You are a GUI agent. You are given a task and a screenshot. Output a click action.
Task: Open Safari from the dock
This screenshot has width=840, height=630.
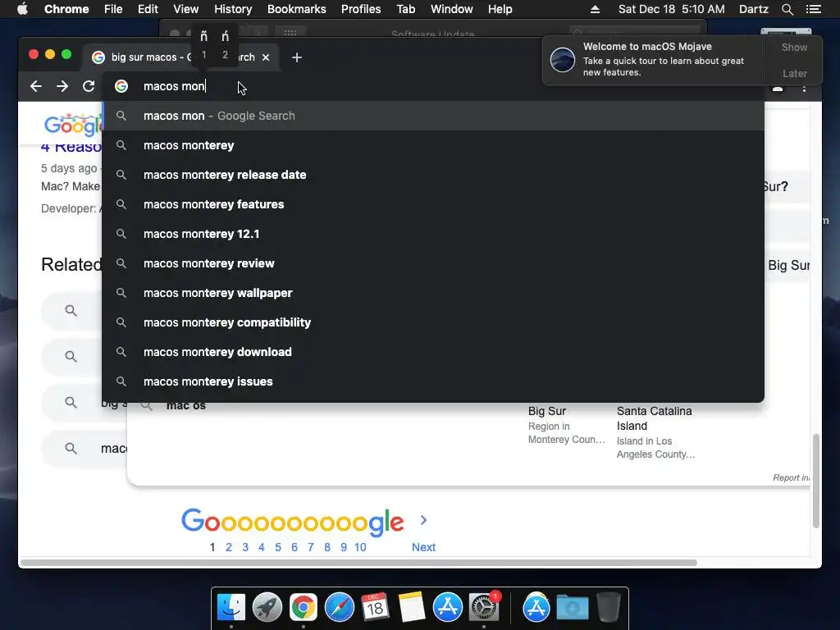pyautogui.click(x=339, y=608)
